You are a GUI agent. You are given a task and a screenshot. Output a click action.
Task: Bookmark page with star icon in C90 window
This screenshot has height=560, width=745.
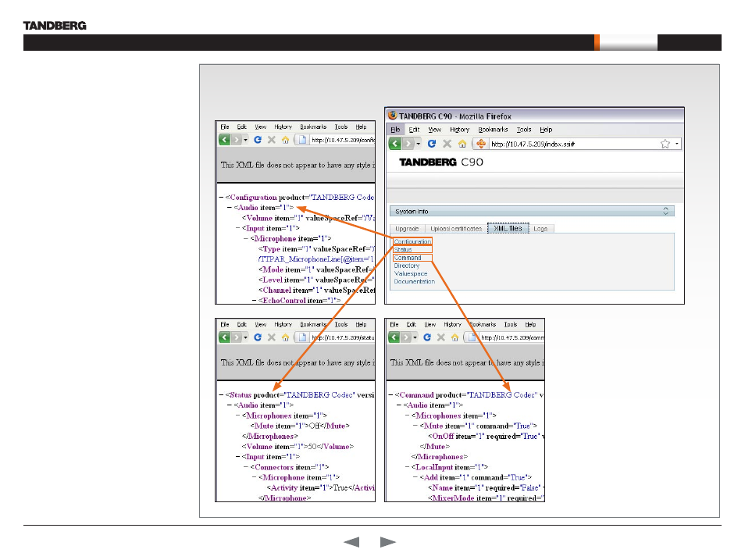665,144
